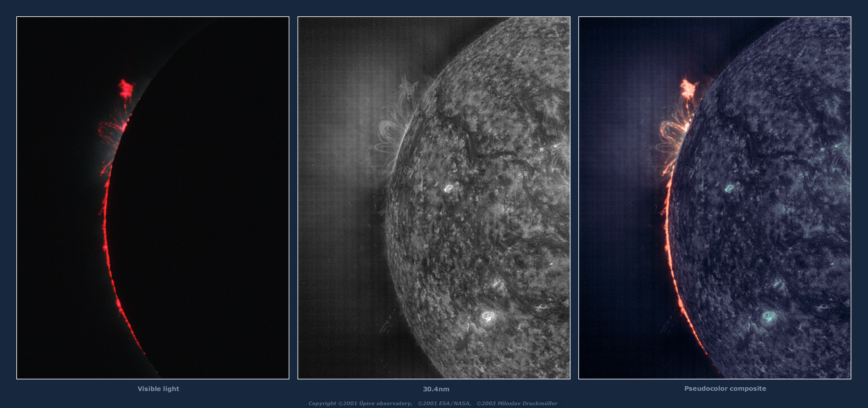Screen dimensions: 868x408
Task: Click the ©2003 Miloslav Druckmüller credit
Action: (x=516, y=403)
